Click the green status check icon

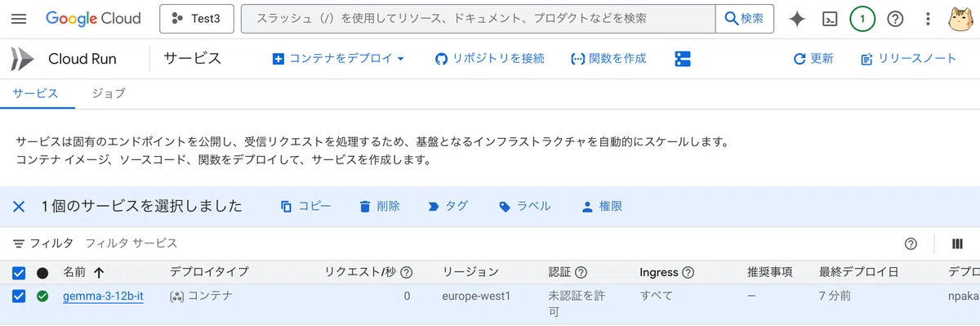coord(42,296)
